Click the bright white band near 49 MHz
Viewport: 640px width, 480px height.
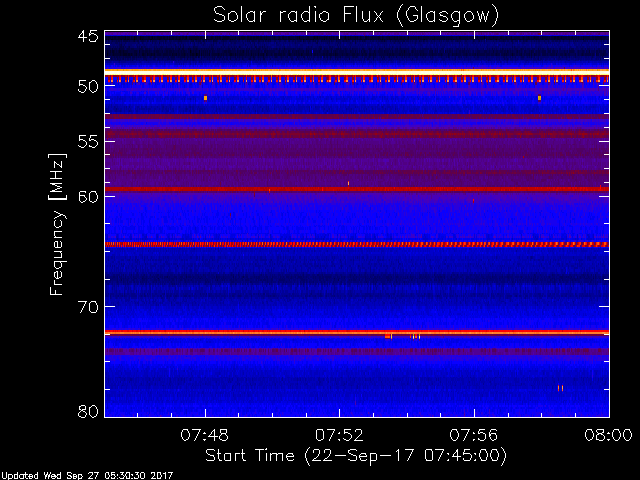click(x=357, y=72)
